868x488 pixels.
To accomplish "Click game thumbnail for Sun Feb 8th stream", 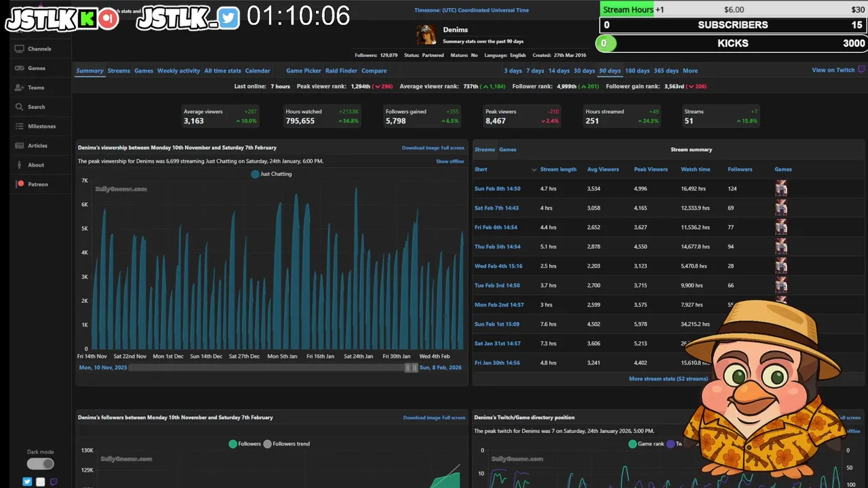I will coord(781,188).
